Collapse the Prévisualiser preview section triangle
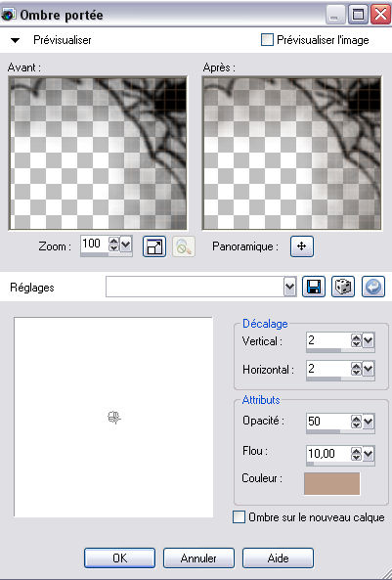 [x=15, y=40]
